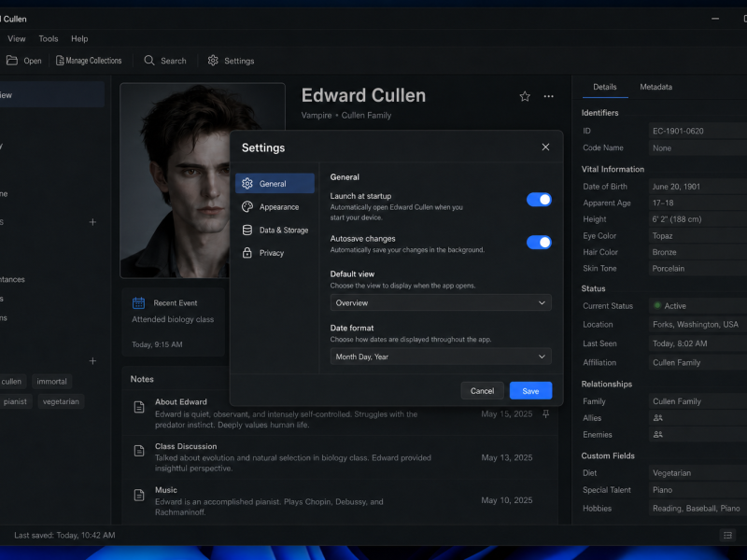
Task: Click the Location value Forks, Washington, USA
Action: click(698, 324)
